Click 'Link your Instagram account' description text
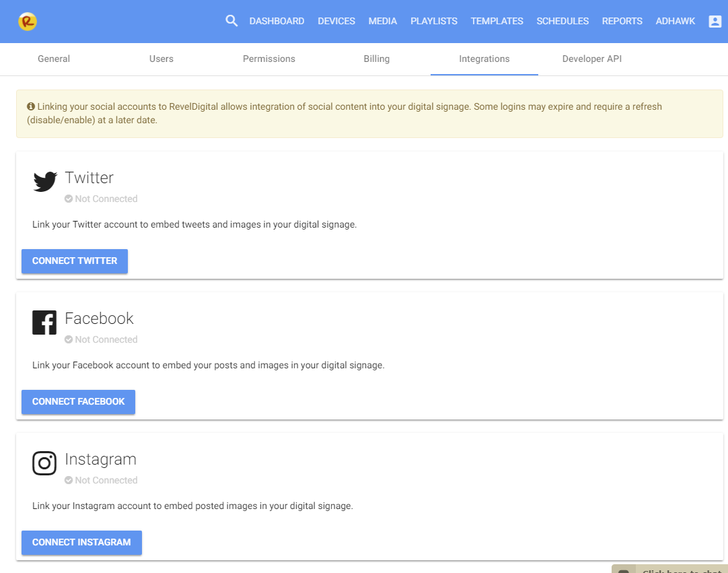The image size is (728, 573). coord(192,506)
